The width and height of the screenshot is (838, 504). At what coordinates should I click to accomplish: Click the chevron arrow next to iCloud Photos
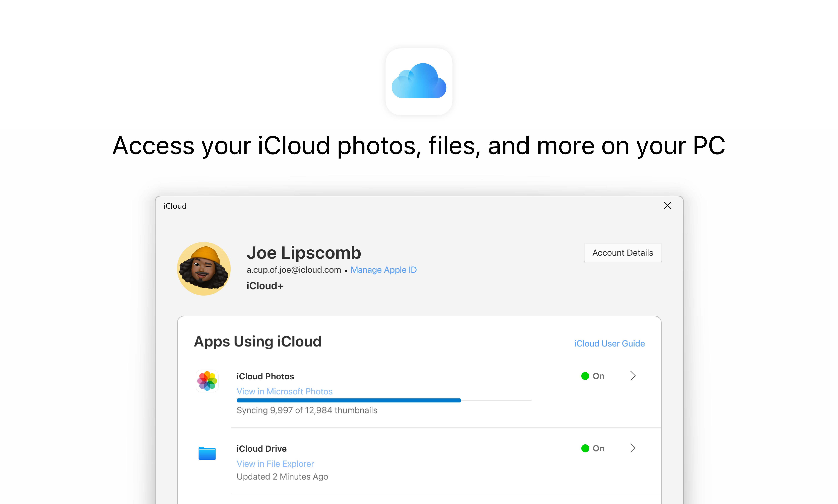(633, 376)
